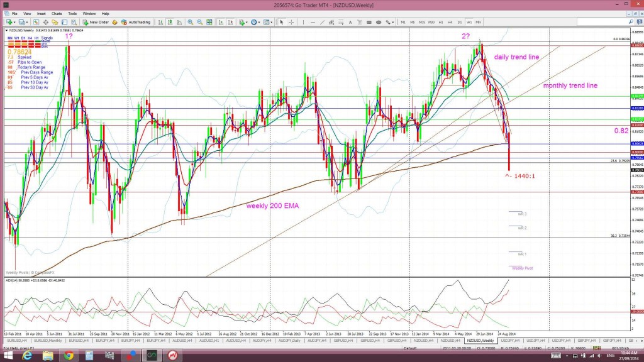Viewport: 644px width, 362px height.
Task: Open Windows Start button
Action: click(8, 356)
